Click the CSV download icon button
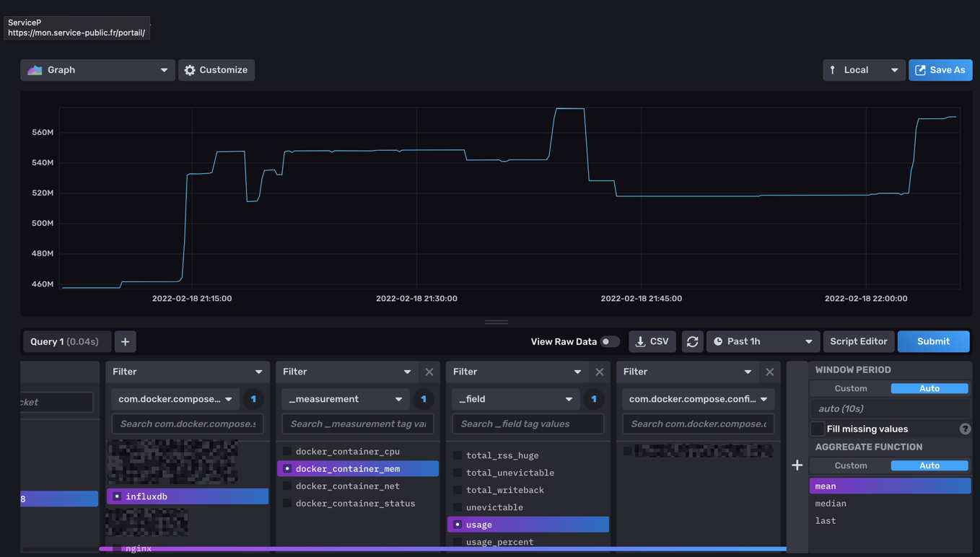Viewport: 980px width, 557px height. point(652,341)
